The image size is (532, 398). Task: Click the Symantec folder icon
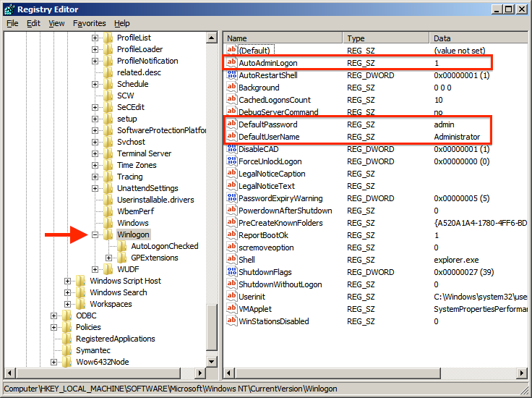66,350
